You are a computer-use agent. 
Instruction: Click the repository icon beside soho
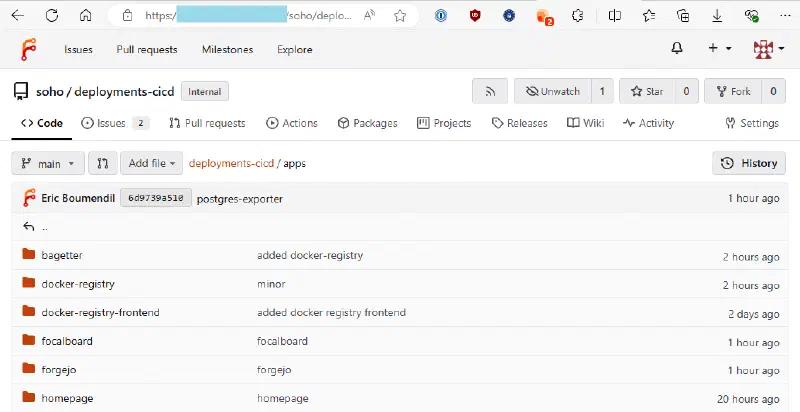tap(21, 92)
